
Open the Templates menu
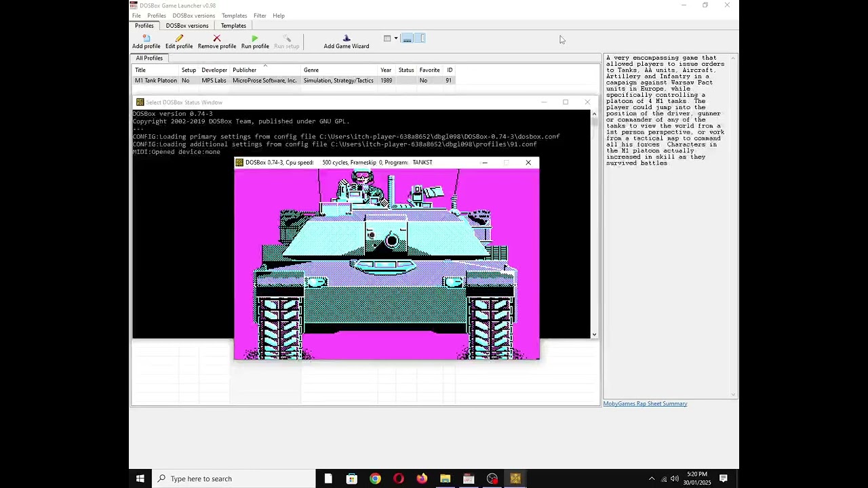point(234,16)
